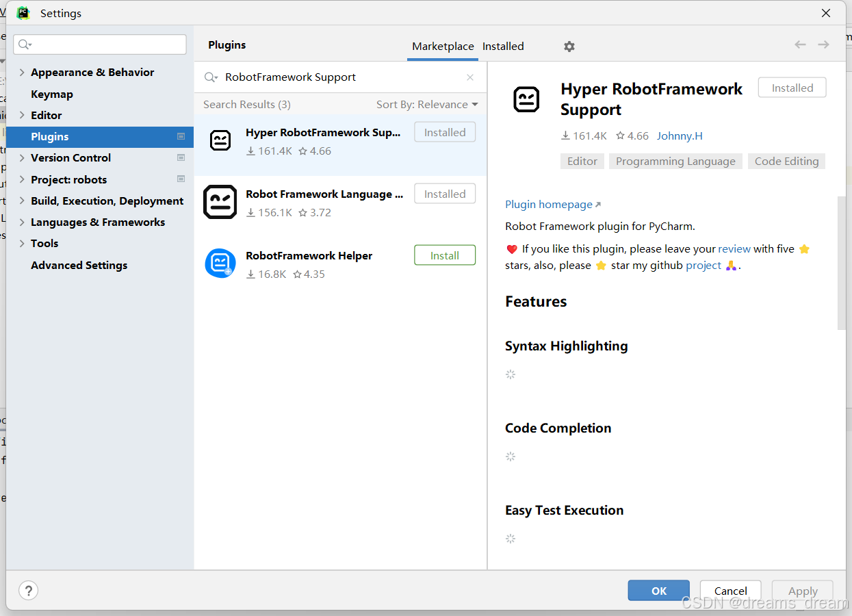852x616 pixels.
Task: Confirm with the OK button
Action: click(659, 591)
